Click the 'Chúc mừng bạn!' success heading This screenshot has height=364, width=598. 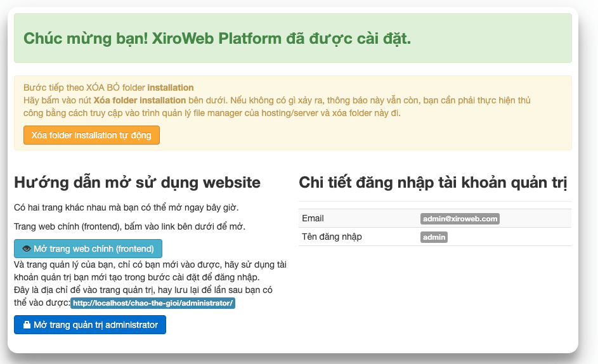click(217, 39)
